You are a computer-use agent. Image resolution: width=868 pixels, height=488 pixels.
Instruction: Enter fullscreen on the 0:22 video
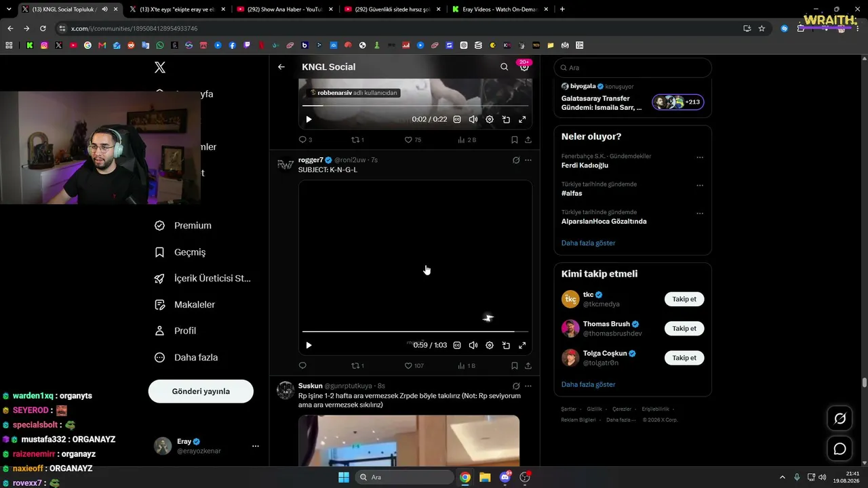pos(522,119)
